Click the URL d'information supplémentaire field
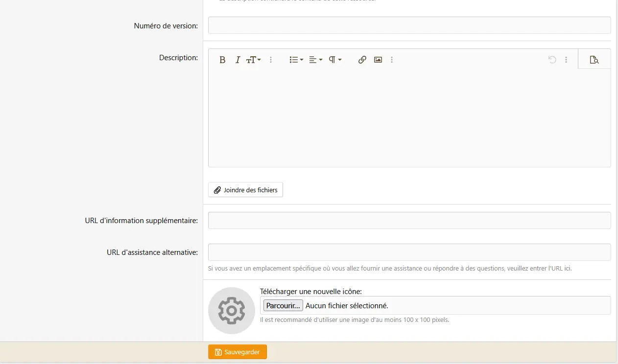 tap(409, 220)
